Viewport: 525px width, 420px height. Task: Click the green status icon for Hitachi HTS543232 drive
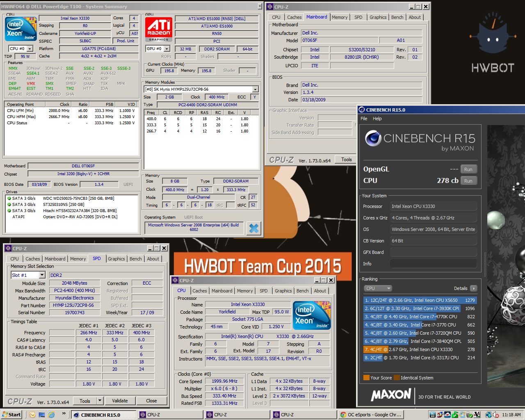9,211
